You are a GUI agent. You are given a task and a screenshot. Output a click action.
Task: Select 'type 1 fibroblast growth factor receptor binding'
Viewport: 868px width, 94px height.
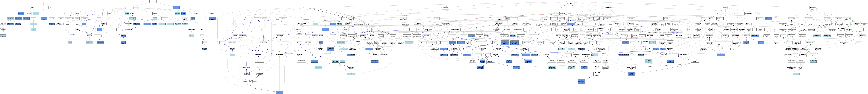(3, 36)
